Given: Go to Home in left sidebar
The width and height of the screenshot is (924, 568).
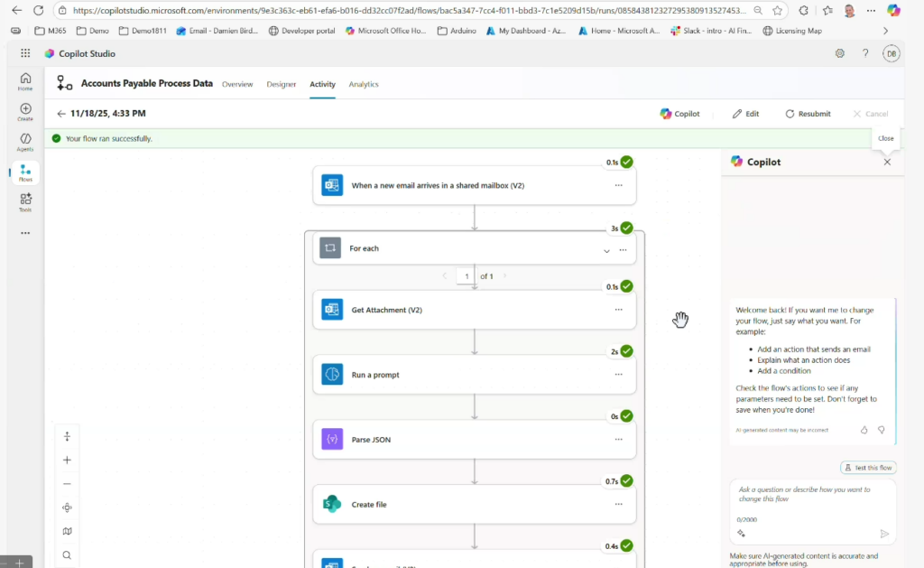Looking at the screenshot, I should click(25, 81).
